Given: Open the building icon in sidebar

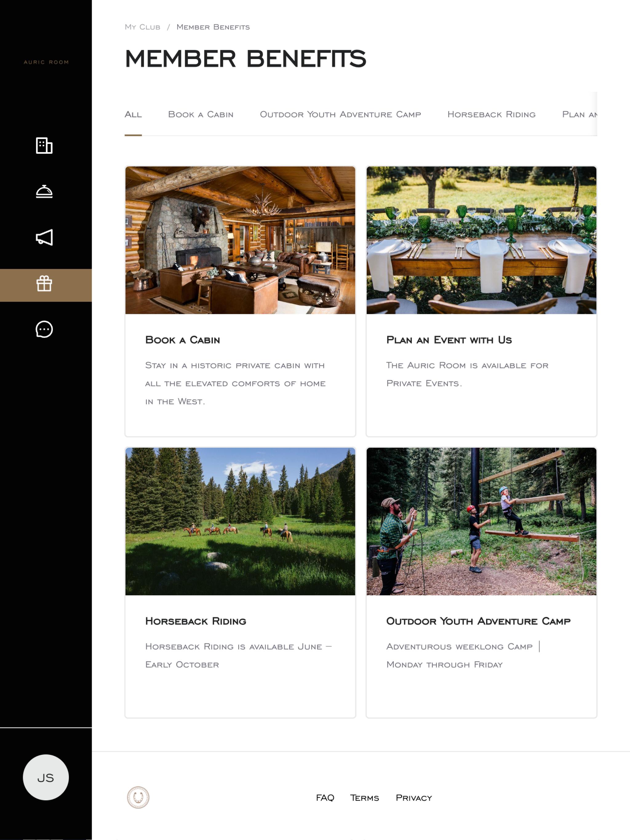Looking at the screenshot, I should (x=44, y=145).
